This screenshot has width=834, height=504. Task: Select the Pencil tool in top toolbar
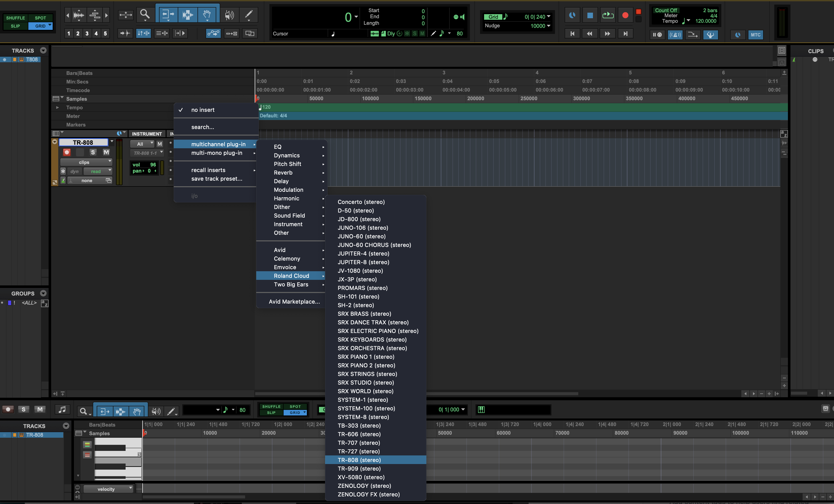249,14
